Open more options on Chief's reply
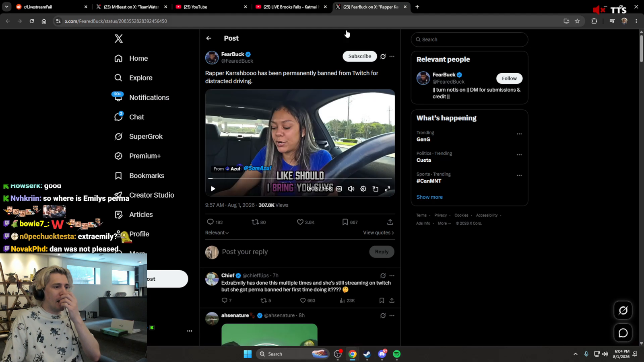644x362 pixels. coord(392,276)
